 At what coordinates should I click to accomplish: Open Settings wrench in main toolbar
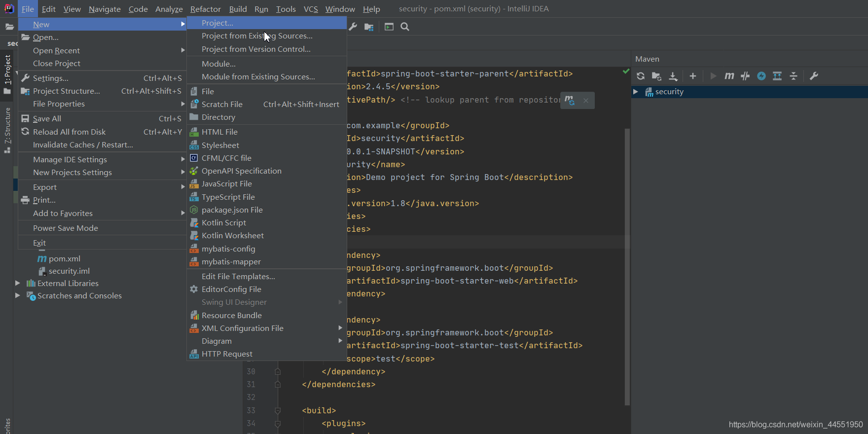pyautogui.click(x=353, y=27)
